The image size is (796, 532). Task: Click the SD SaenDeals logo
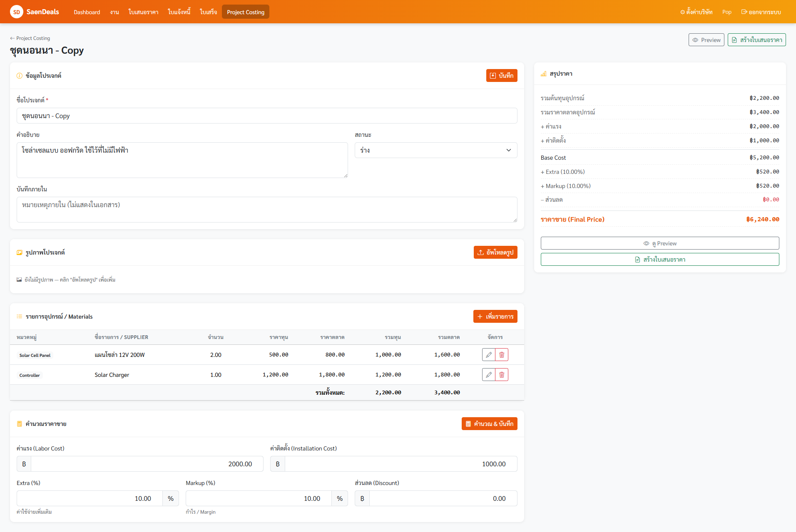point(35,12)
